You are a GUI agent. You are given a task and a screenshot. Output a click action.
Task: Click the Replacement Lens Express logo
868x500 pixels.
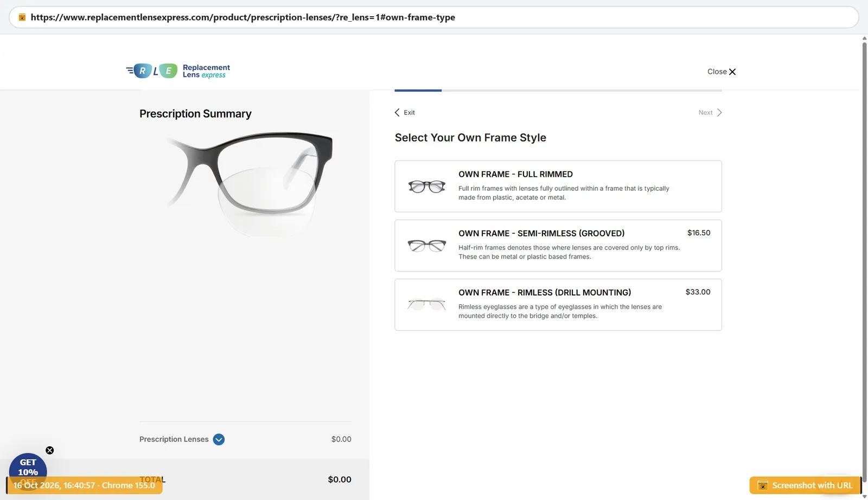[x=178, y=71]
